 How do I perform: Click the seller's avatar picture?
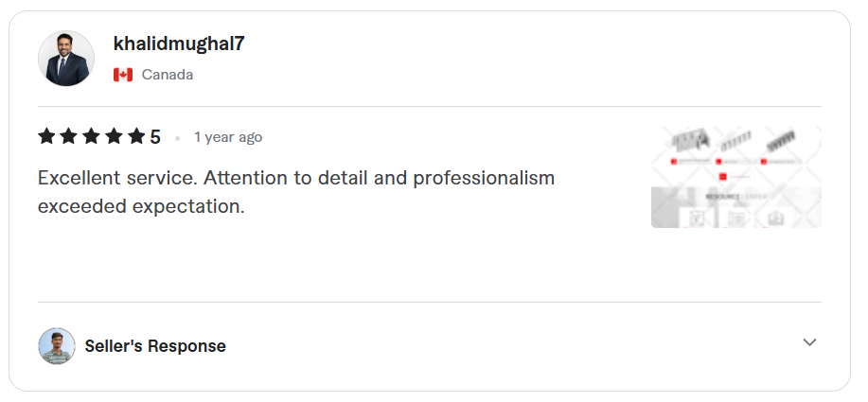(57, 346)
